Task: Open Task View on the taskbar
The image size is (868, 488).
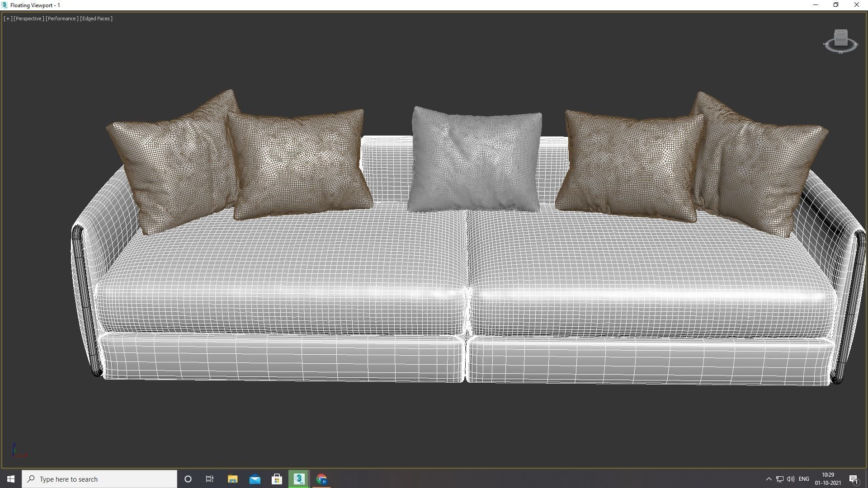Action: 210,479
